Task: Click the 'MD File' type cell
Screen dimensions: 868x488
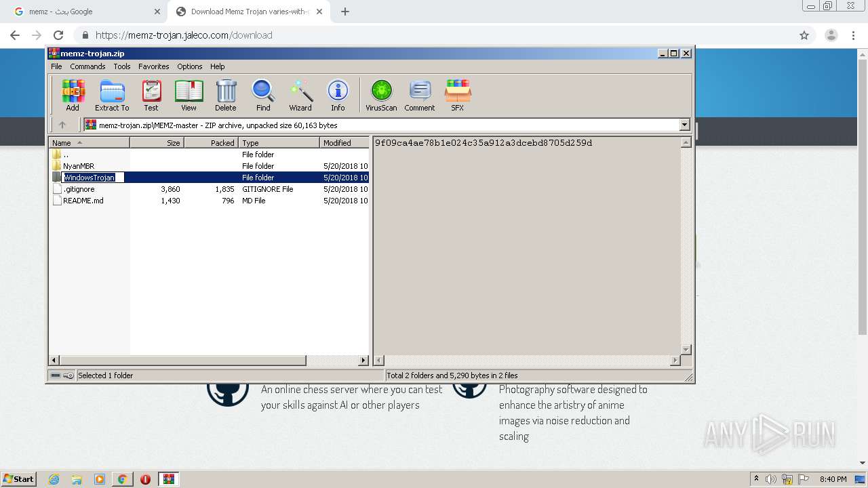Action: (x=254, y=201)
